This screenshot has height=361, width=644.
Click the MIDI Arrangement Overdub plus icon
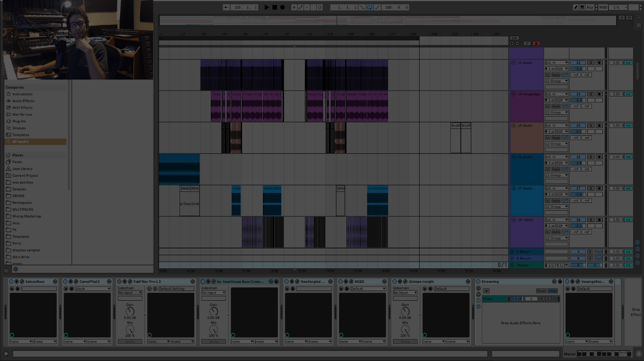(x=294, y=7)
